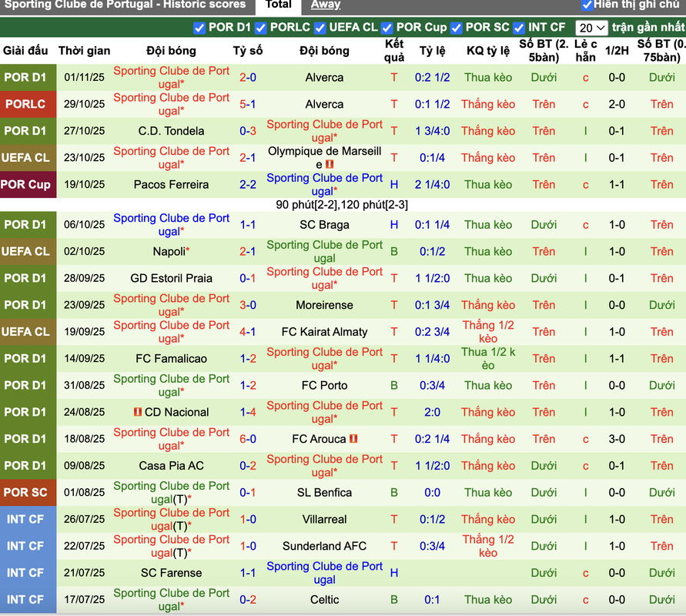This screenshot has width=686, height=616.
Task: Select the FC Kairat Almaty team name
Action: click(325, 332)
